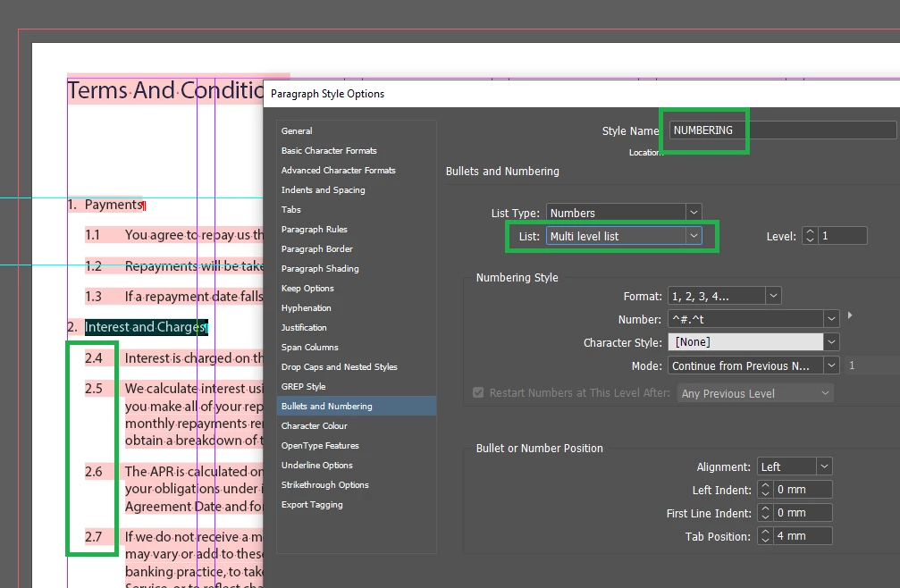This screenshot has height=588, width=900.
Task: Click the '1. Payments' heading in document
Action: [x=105, y=205]
